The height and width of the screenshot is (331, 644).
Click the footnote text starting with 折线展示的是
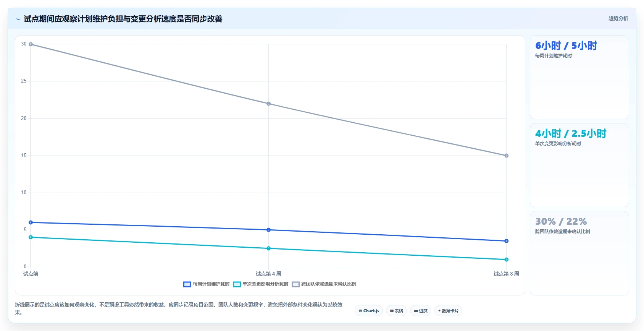tap(179, 308)
